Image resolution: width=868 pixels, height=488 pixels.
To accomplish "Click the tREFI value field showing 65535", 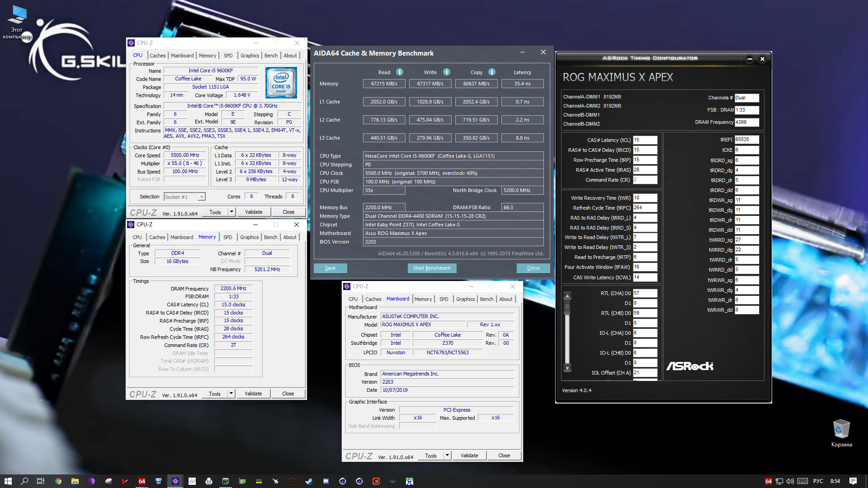I will [x=747, y=140].
